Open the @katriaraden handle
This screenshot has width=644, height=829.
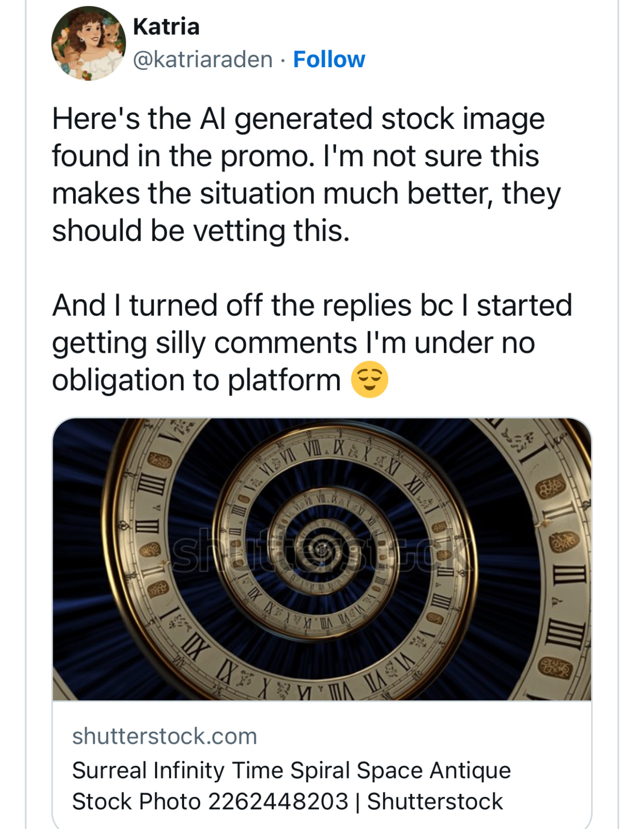(x=203, y=60)
